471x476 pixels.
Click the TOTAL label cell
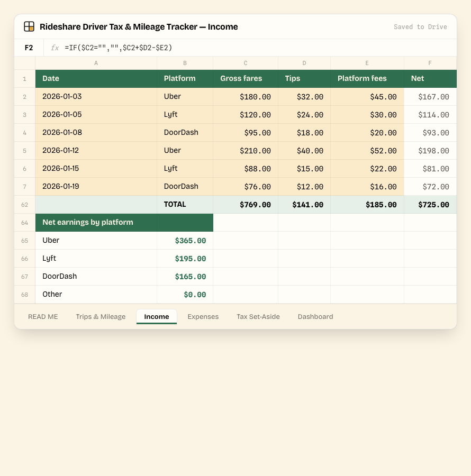(185, 205)
